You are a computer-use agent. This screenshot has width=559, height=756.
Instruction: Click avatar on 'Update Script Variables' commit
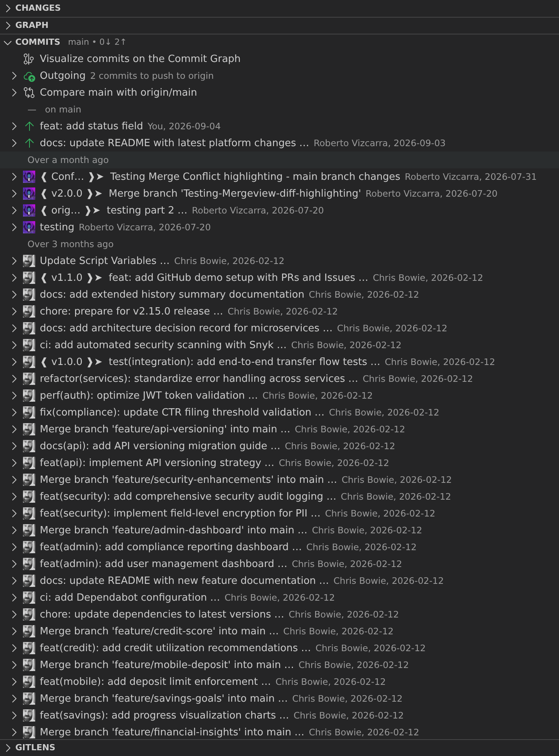29,261
